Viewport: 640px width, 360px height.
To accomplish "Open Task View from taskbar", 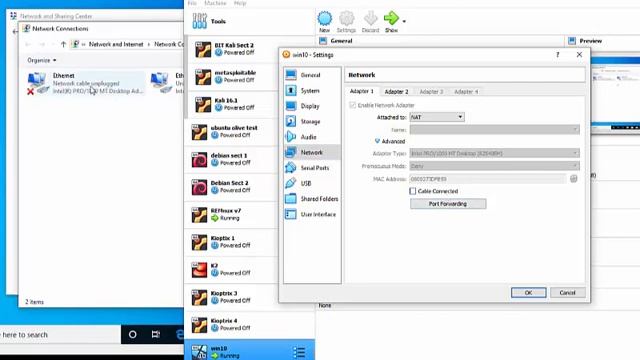I will [x=156, y=335].
